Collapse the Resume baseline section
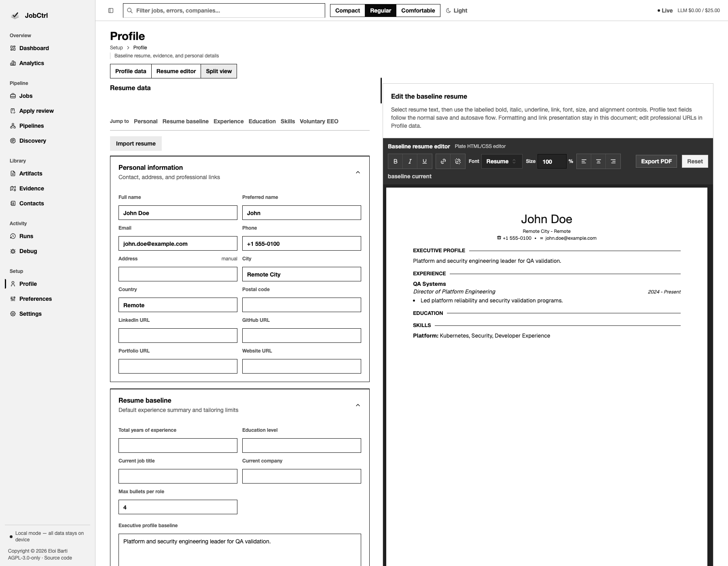The height and width of the screenshot is (566, 728). [358, 405]
